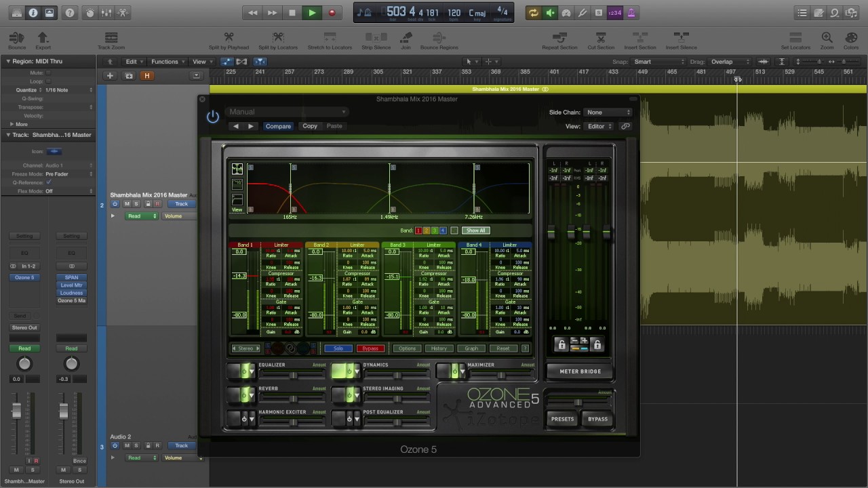The width and height of the screenshot is (868, 488).
Task: Click the plugin Copy button
Action: (310, 126)
